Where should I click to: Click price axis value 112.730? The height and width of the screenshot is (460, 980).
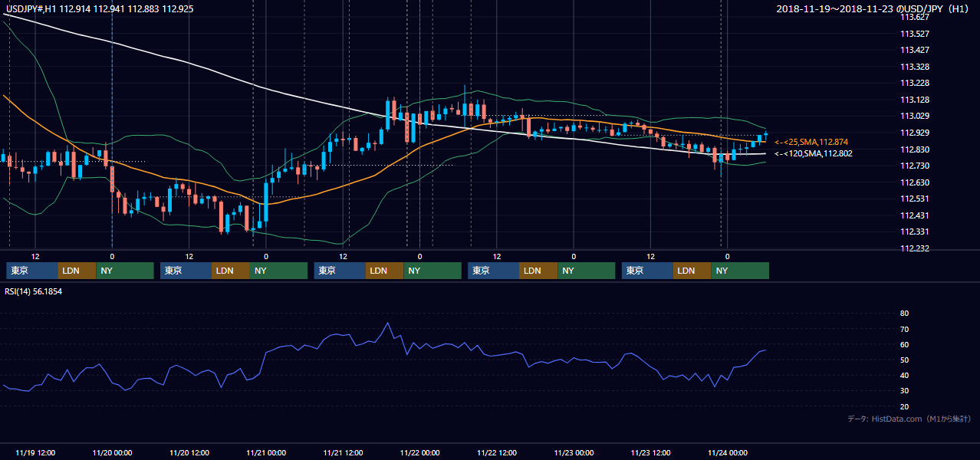point(914,166)
